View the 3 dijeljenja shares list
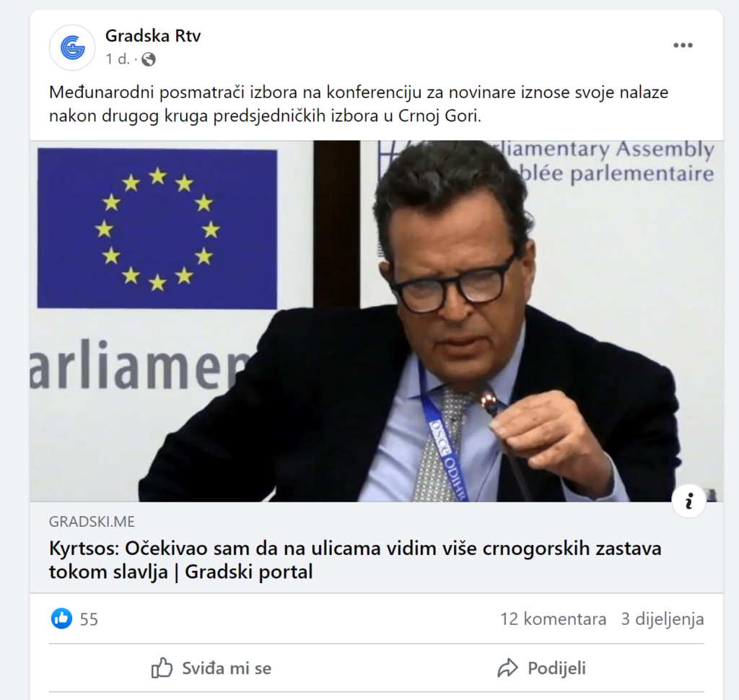The image size is (739, 700). (663, 619)
